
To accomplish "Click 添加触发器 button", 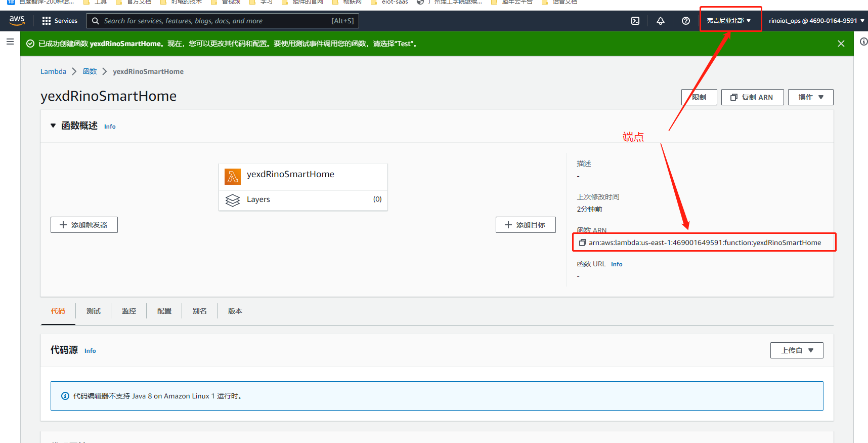I will click(84, 225).
